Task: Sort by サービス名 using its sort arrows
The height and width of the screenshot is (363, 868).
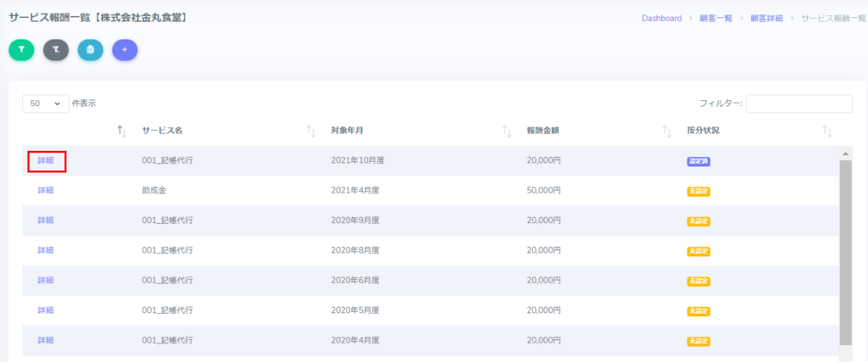Action: 310,131
